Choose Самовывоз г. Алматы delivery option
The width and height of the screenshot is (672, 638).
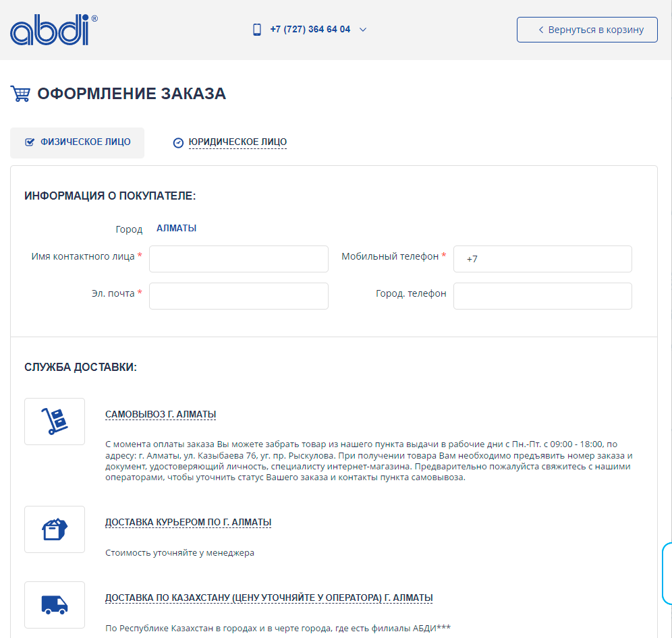(x=161, y=414)
